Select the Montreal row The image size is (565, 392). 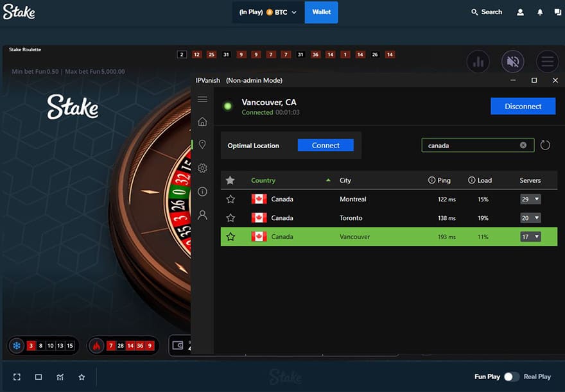pyautogui.click(x=389, y=199)
